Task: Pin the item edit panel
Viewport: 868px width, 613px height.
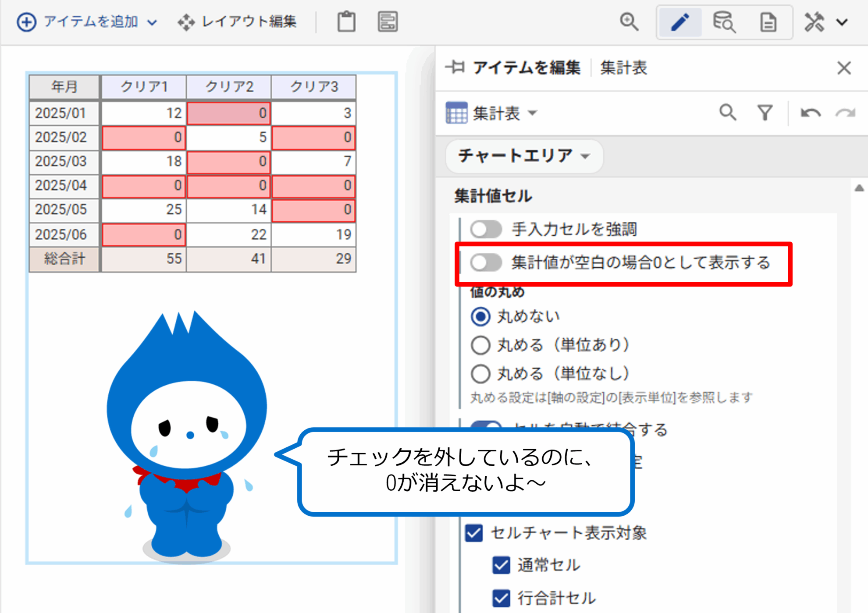Action: (x=455, y=67)
